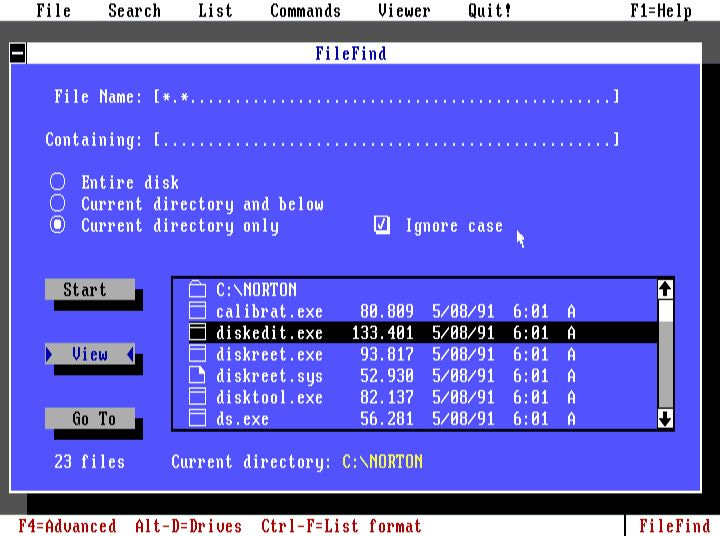Click the 133.401 size value
This screenshot has height=536, width=720.
[382, 333]
